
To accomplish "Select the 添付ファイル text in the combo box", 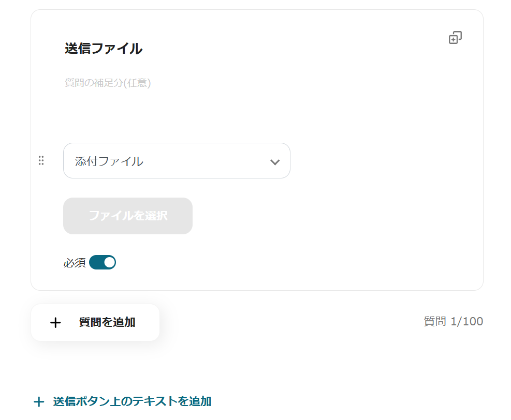I will click(x=109, y=161).
